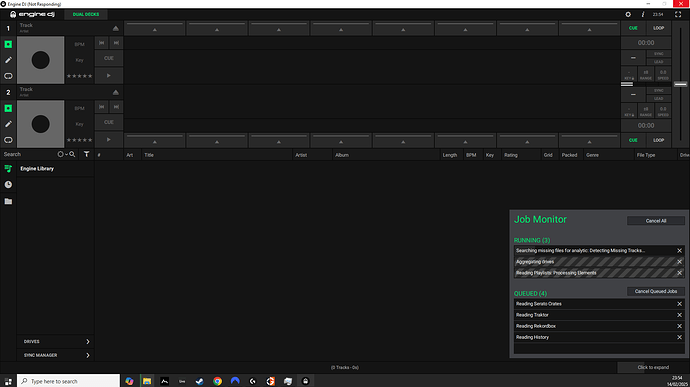Toggle deck 1 green record button
Screen dimensions: 690x387
[8, 44]
